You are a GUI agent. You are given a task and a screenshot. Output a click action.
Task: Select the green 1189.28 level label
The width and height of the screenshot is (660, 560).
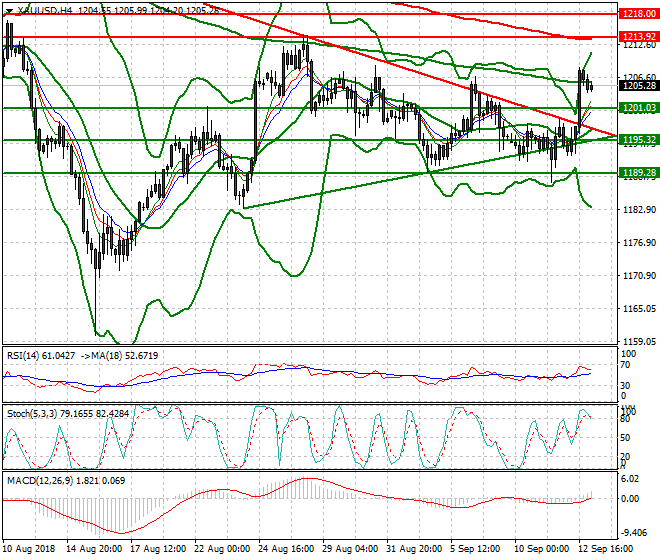pos(639,173)
